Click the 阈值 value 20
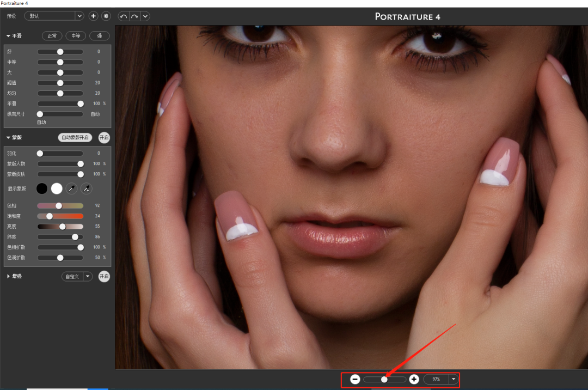Viewport: 588px width, 390px height. pos(97,83)
